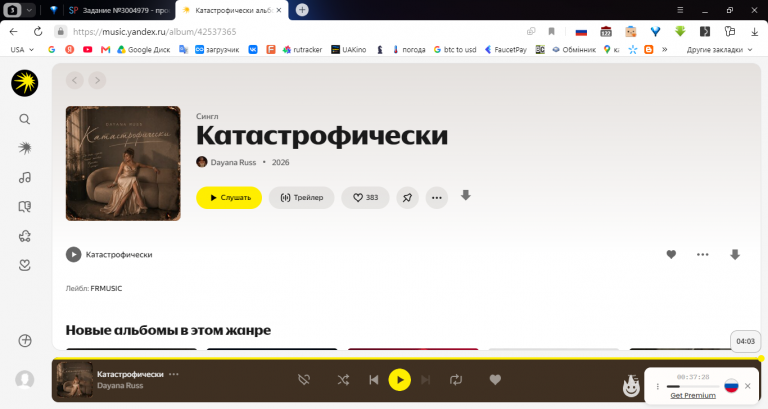
Task: Seek on the yellow playback progress bar
Action: (x=407, y=359)
